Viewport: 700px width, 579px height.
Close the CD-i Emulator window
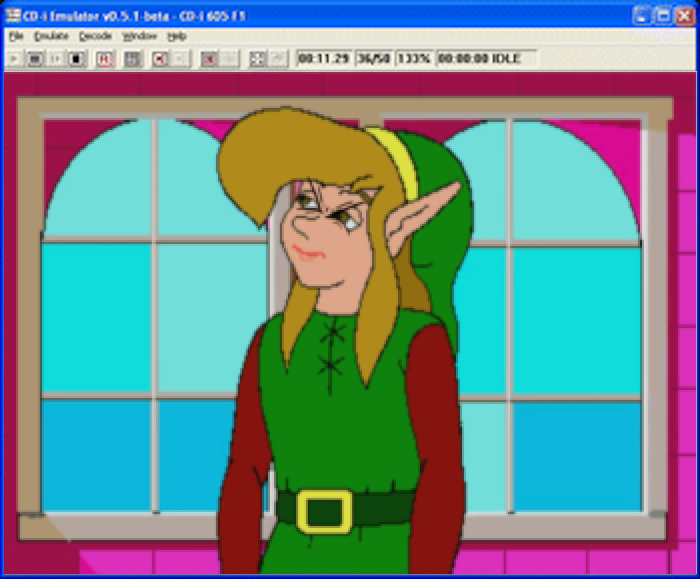pos(684,16)
